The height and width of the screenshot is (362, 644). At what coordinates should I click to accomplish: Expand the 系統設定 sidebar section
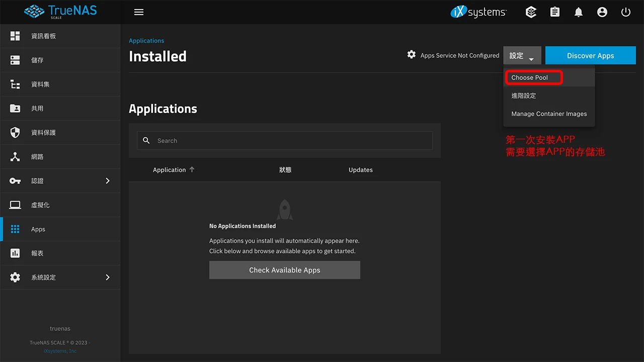tap(42, 277)
